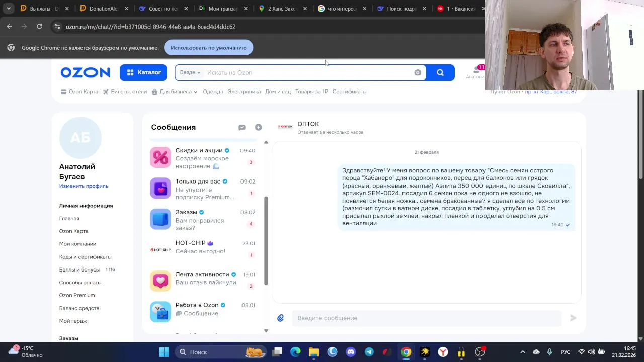Switch to the Мои транзакции browser tab

(x=222, y=9)
